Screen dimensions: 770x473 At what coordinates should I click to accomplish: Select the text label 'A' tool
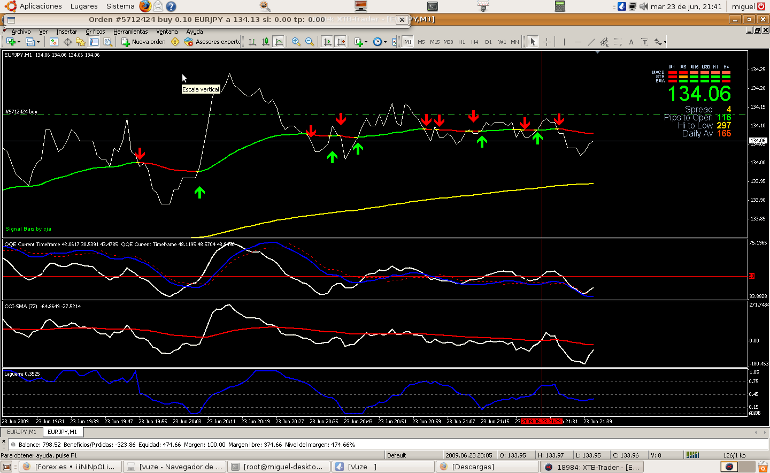click(x=632, y=42)
